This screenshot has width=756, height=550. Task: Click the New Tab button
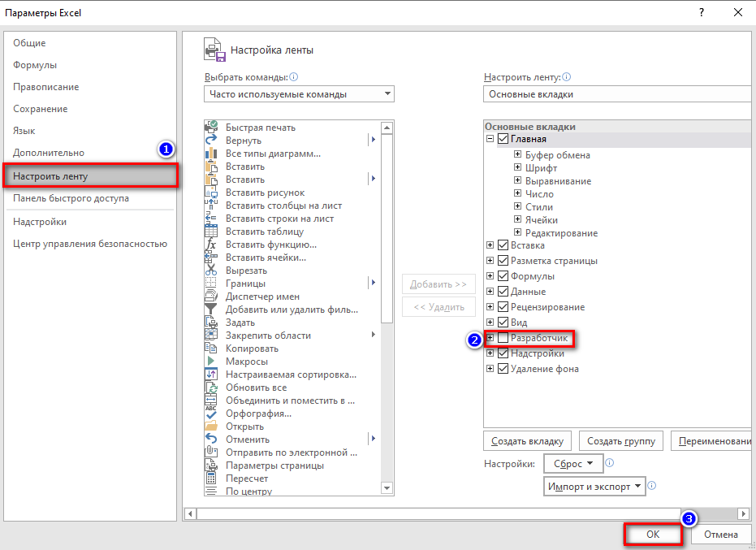coord(528,441)
